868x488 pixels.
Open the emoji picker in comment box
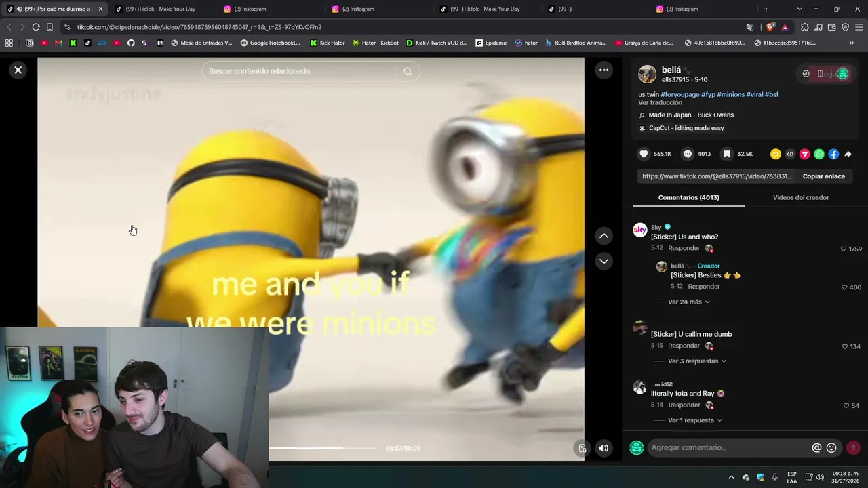point(831,447)
